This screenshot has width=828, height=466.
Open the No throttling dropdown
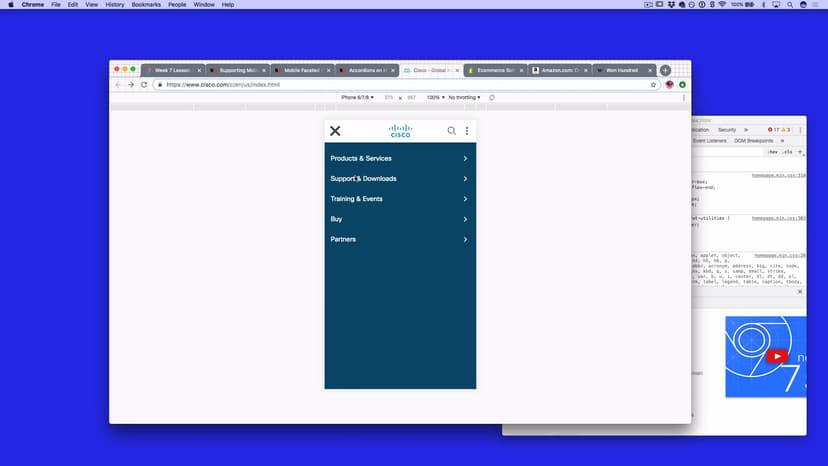coord(465,98)
